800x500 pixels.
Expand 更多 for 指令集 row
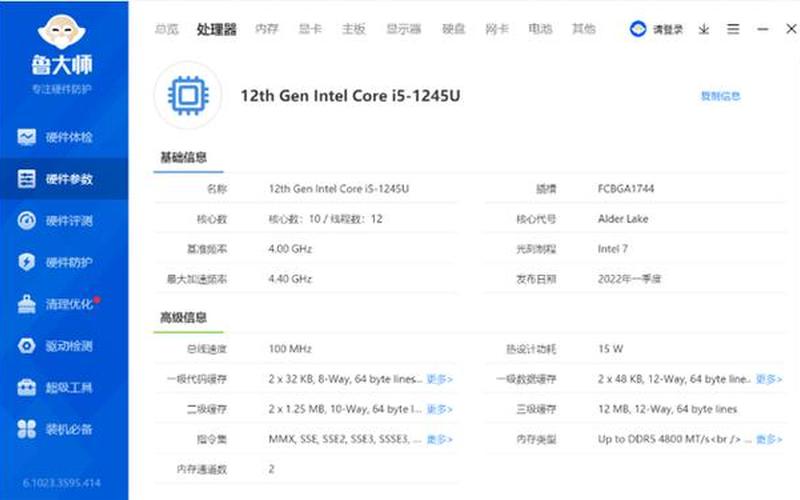coord(439,439)
